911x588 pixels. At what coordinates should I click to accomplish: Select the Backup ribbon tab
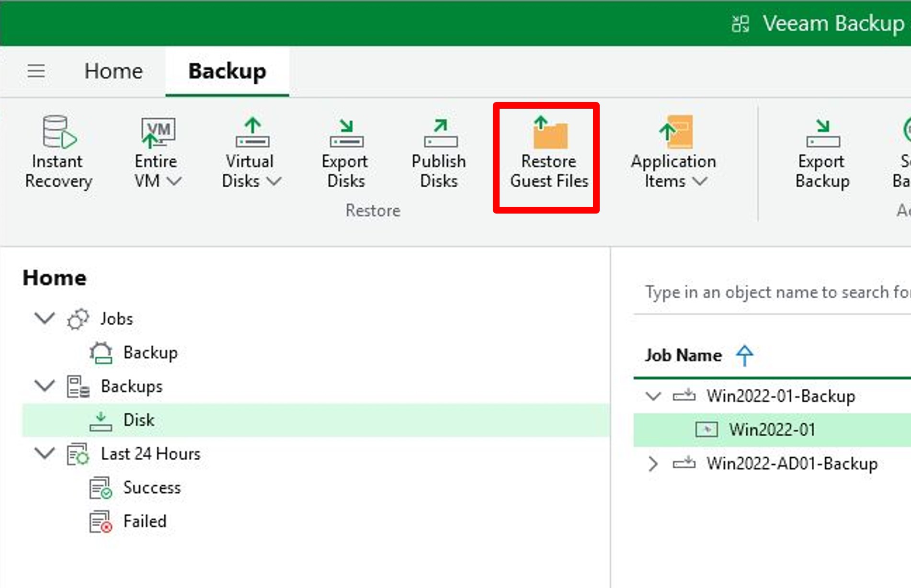tap(227, 71)
